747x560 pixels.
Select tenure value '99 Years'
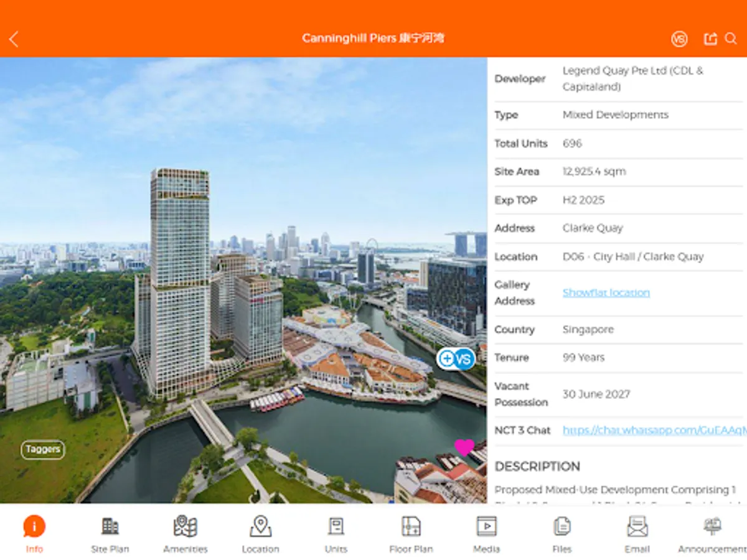tap(584, 358)
